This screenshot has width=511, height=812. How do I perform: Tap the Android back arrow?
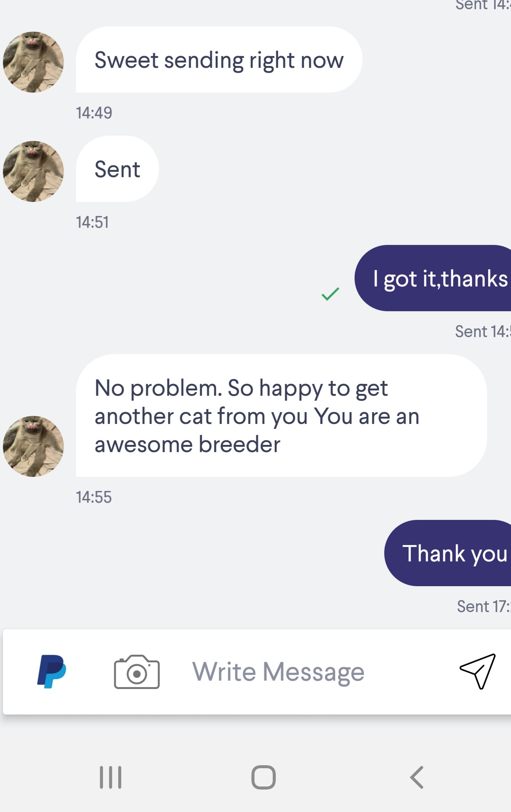(417, 777)
